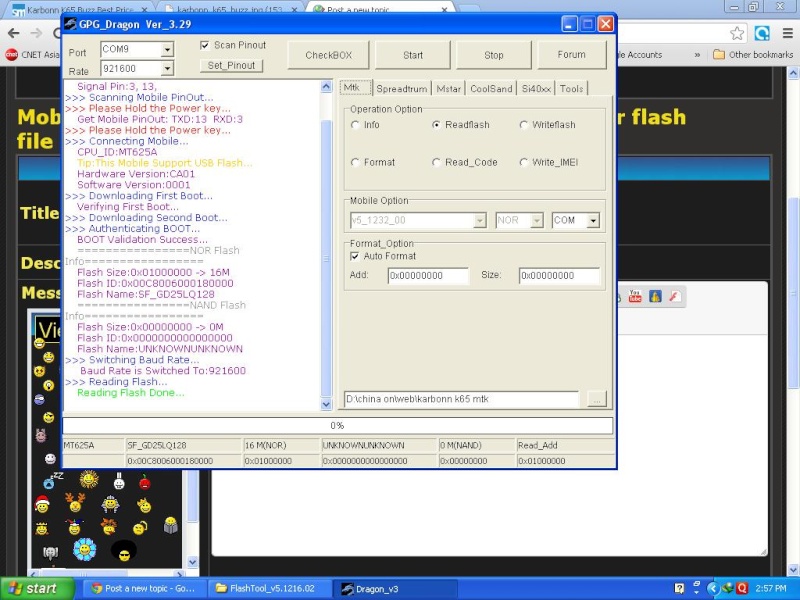Viewport: 800px width, 600px height.
Task: Click the Stop button
Action: pyautogui.click(x=493, y=55)
